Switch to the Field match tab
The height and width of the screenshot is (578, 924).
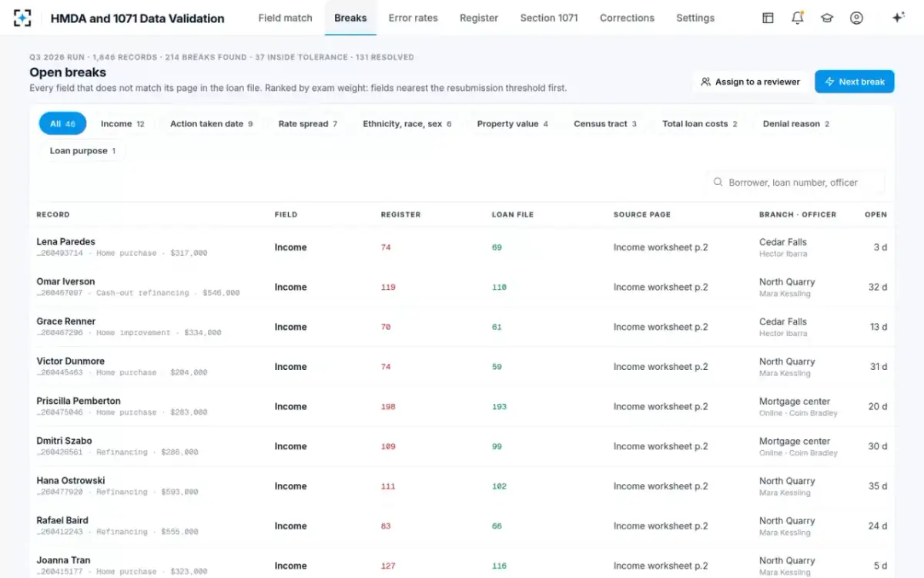click(285, 18)
